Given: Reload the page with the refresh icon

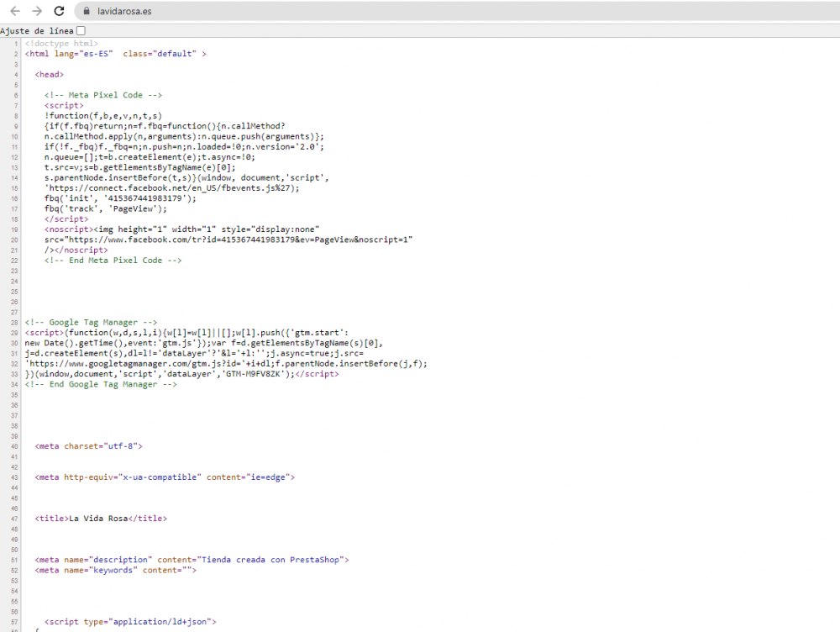Looking at the screenshot, I should coord(60,11).
